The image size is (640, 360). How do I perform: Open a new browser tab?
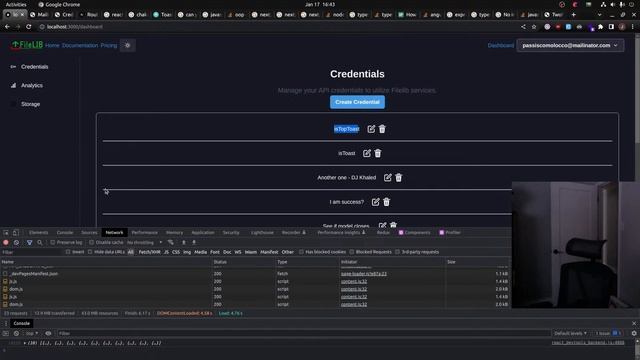[573, 14]
